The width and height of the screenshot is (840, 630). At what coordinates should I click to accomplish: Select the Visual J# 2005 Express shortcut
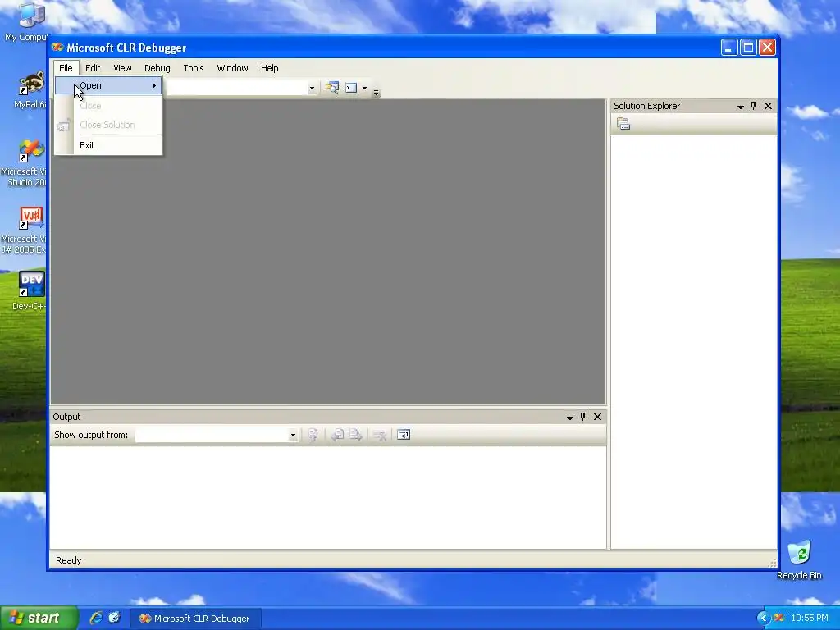pyautogui.click(x=24, y=231)
